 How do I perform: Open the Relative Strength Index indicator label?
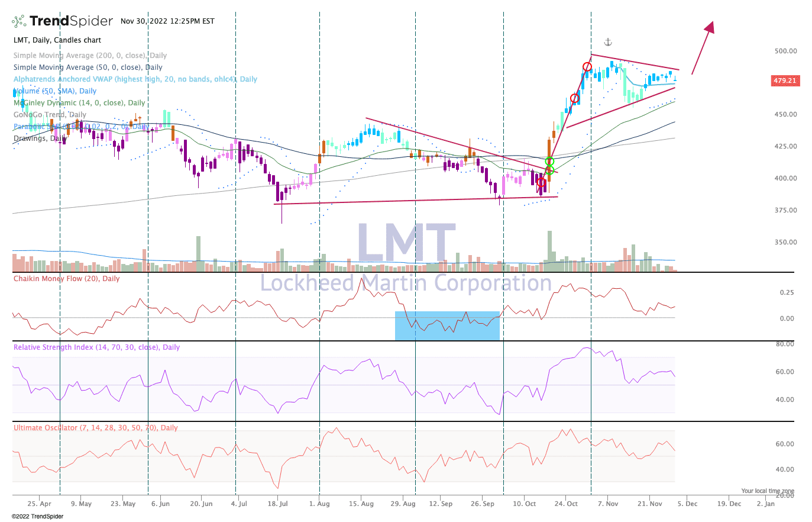[96, 347]
